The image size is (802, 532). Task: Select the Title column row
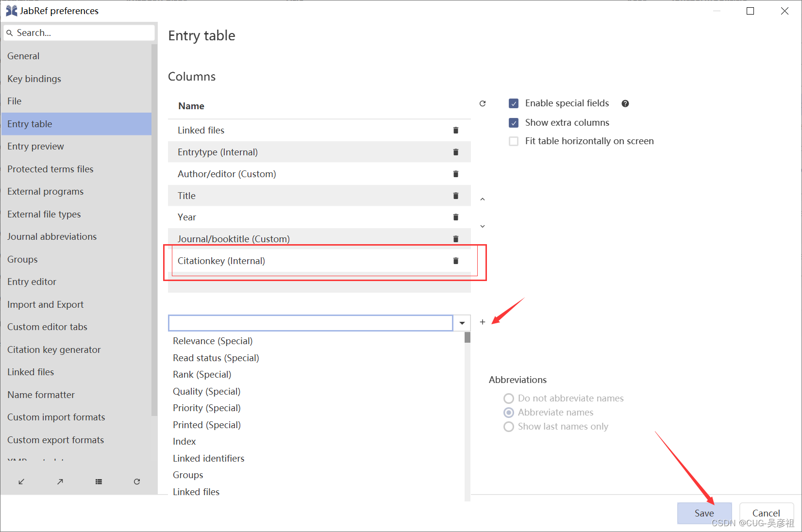pos(319,196)
